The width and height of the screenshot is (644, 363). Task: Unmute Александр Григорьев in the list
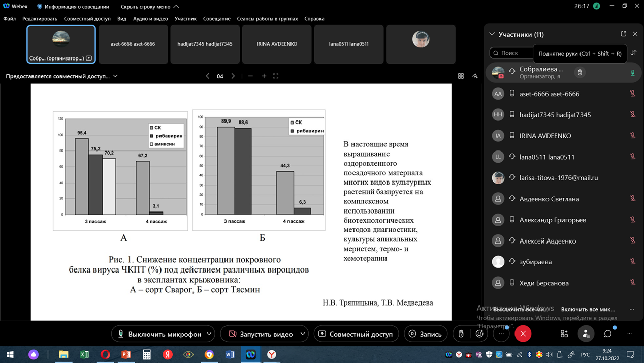pos(633,220)
